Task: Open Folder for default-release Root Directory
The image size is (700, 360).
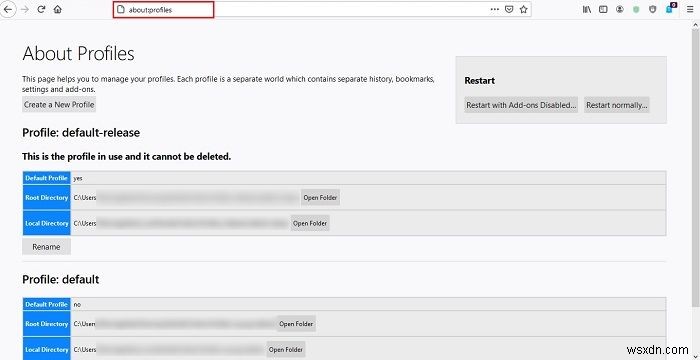Action: (x=320, y=197)
